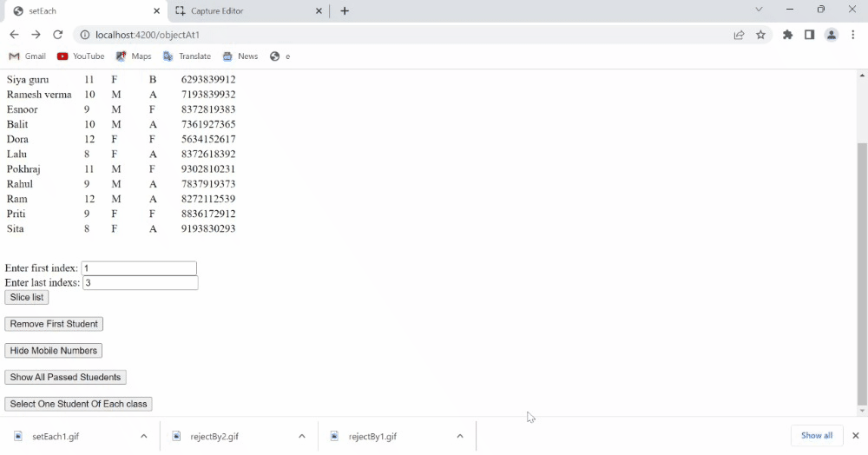Open a new browser tab
Image resolution: width=868 pixels, height=455 pixels.
tap(345, 11)
